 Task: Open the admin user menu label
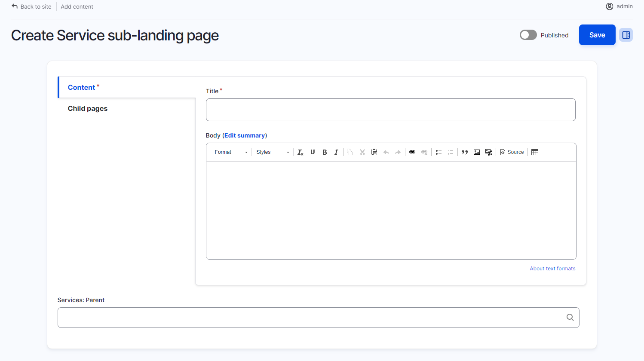click(x=625, y=6)
